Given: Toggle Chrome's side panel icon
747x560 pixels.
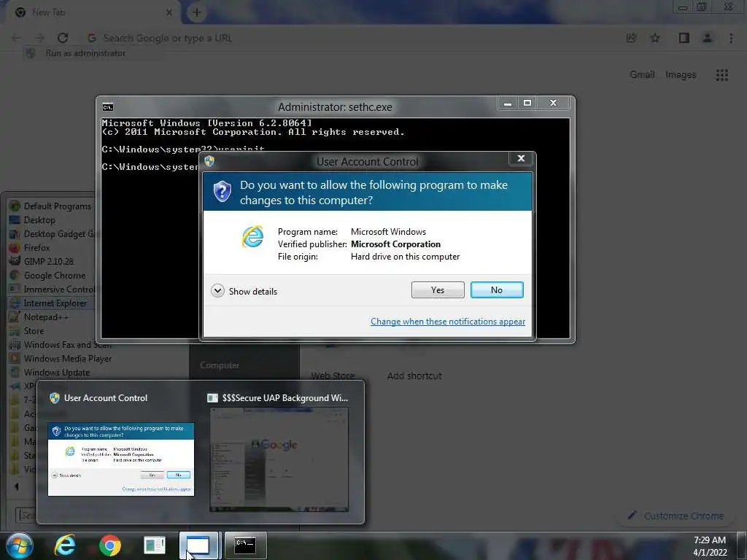Looking at the screenshot, I should pyautogui.click(x=684, y=38).
